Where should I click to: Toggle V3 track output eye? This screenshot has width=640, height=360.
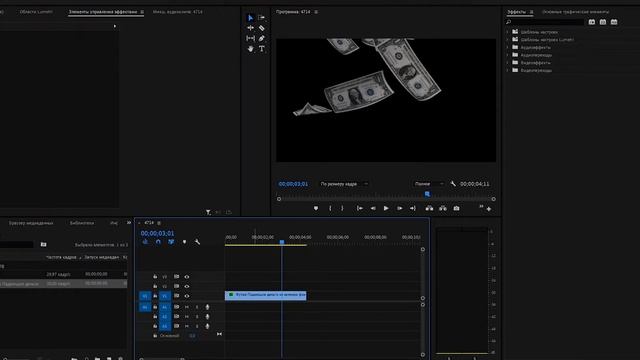point(187,277)
